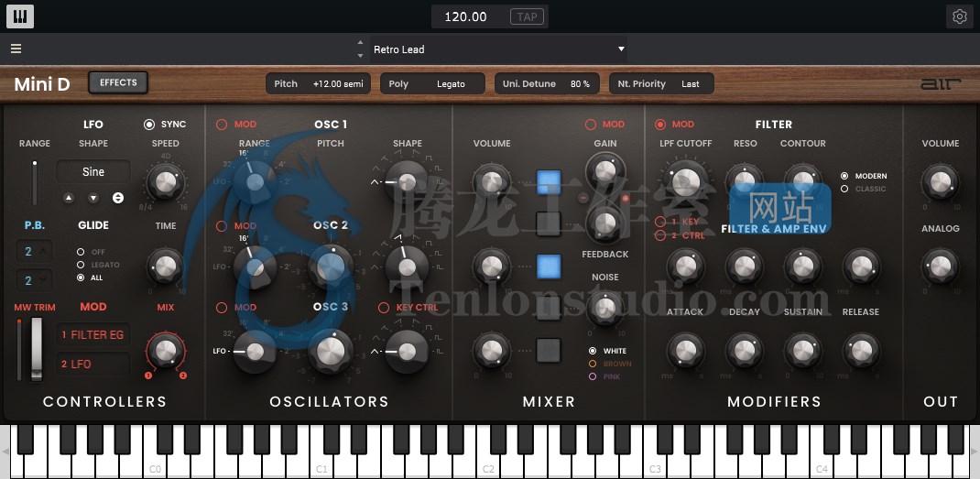This screenshot has height=479, width=980.
Task: Toggle OSC 1 MOD switch
Action: (x=222, y=125)
